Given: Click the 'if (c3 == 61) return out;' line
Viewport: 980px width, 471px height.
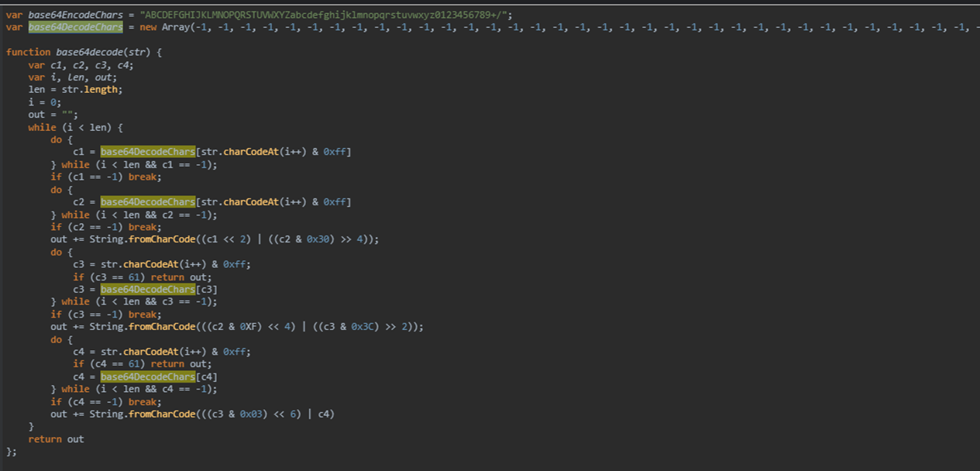Looking at the screenshot, I should coord(140,277).
